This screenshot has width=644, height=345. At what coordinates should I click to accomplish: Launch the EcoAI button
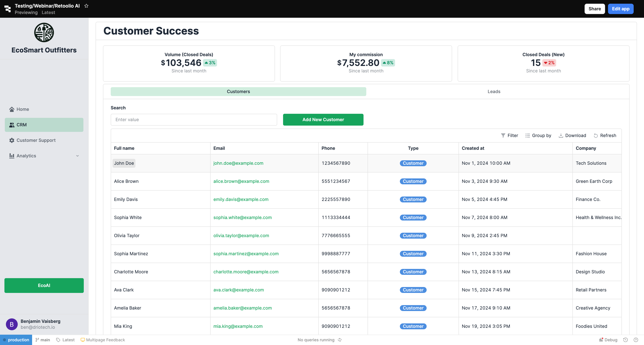coord(44,286)
